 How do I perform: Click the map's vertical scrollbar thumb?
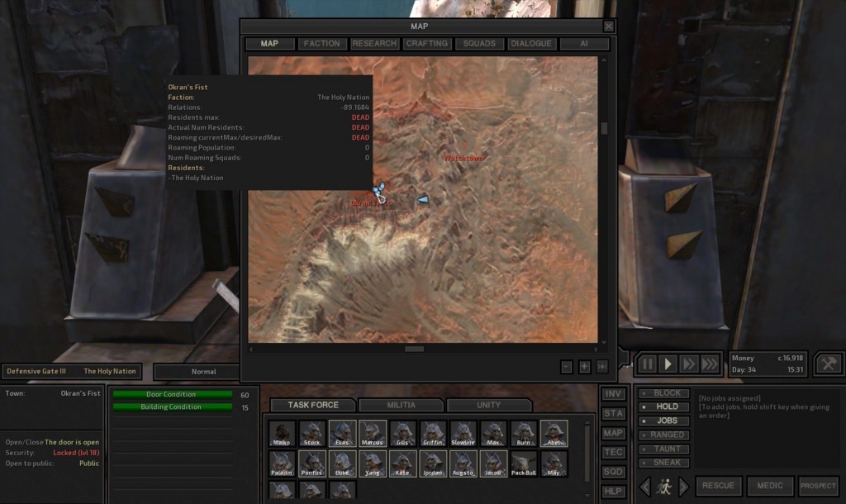coord(604,128)
